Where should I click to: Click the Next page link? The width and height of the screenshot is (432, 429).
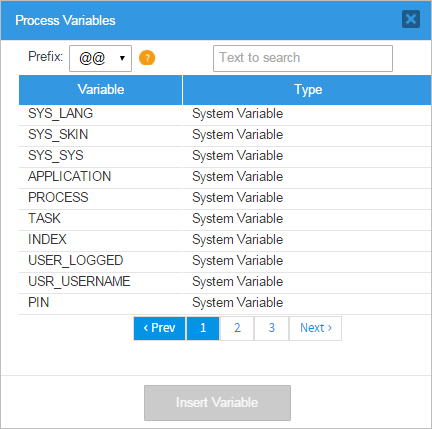pyautogui.click(x=316, y=328)
